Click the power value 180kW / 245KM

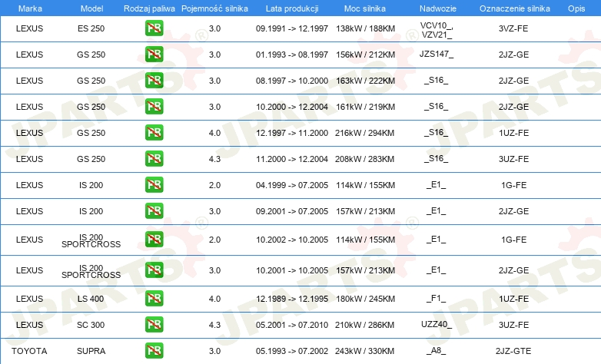(x=365, y=299)
